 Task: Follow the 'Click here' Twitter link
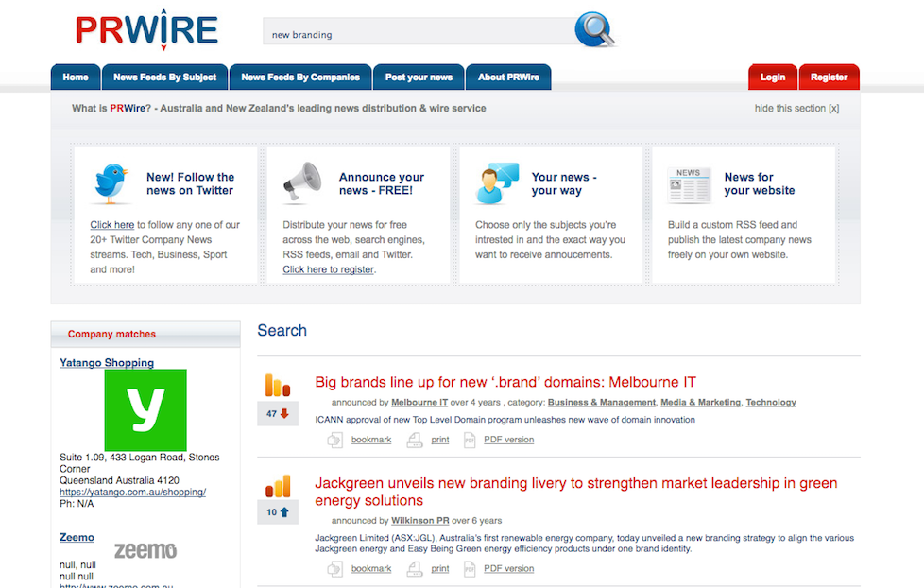(112, 225)
